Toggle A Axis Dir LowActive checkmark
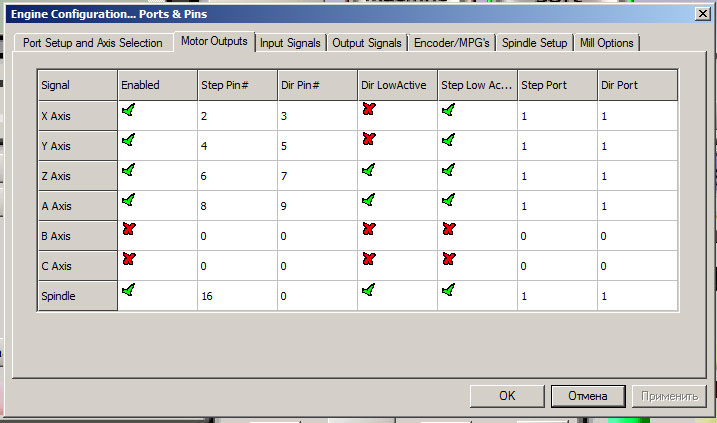The width and height of the screenshot is (717, 423). (368, 200)
